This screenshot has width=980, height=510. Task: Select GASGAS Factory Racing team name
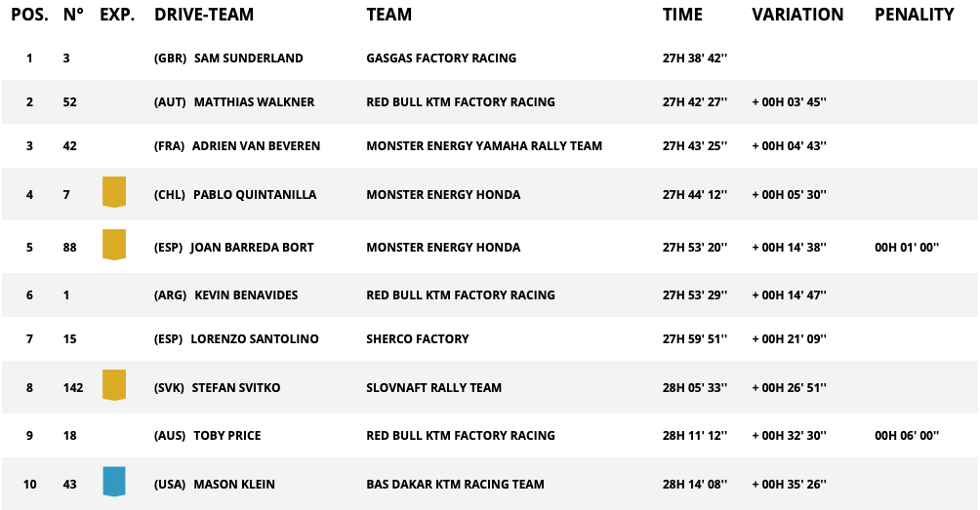point(441,59)
